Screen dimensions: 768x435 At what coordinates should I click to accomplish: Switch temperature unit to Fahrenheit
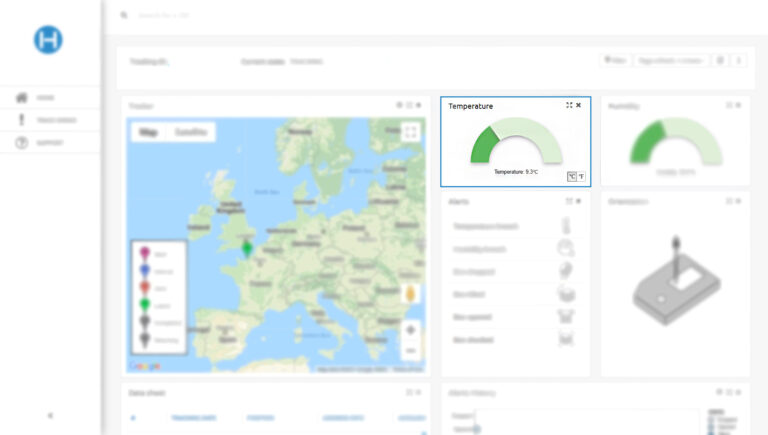(x=581, y=176)
